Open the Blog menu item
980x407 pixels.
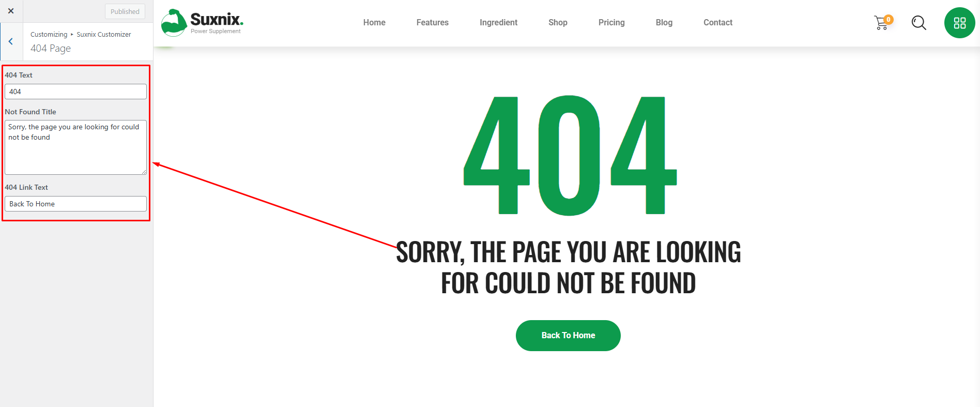pos(664,23)
